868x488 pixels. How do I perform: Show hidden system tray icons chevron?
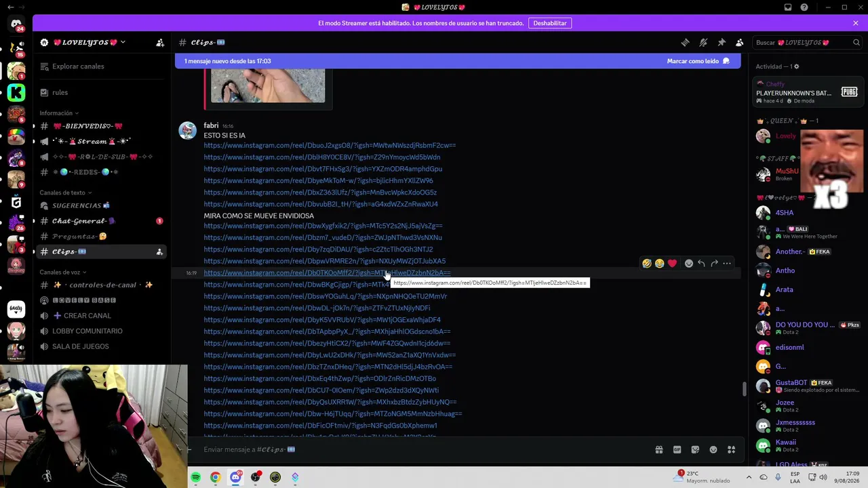[x=749, y=478]
